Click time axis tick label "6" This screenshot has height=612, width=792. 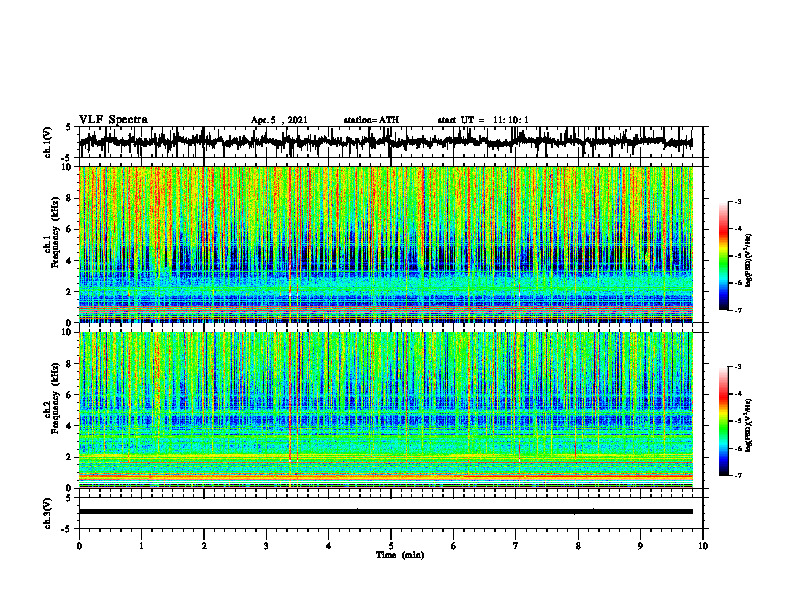tap(454, 546)
